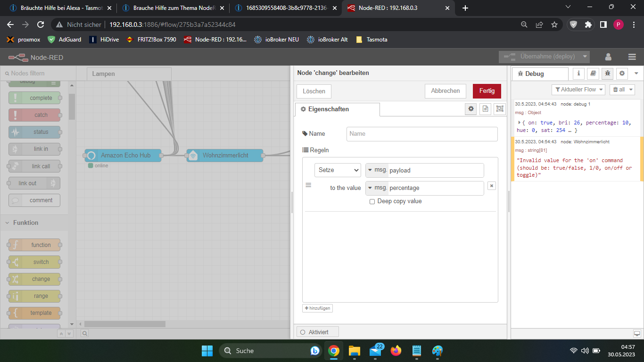Open the Node-RED hamburger main menu

[x=632, y=57]
